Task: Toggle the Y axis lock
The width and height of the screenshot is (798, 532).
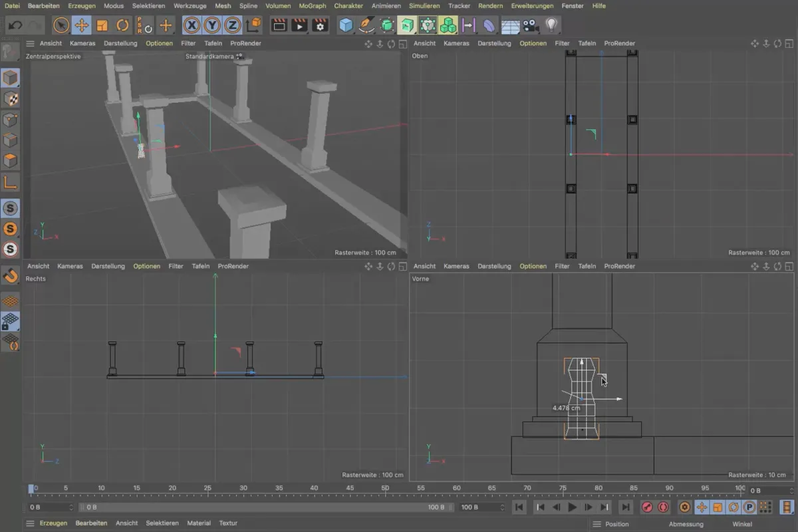Action: pyautogui.click(x=212, y=26)
